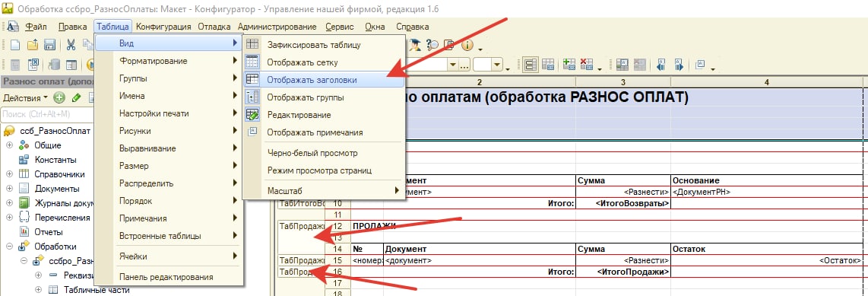Viewport: 868px width, 296px height.
Task: Open the Файл menu
Action: pyautogui.click(x=36, y=27)
